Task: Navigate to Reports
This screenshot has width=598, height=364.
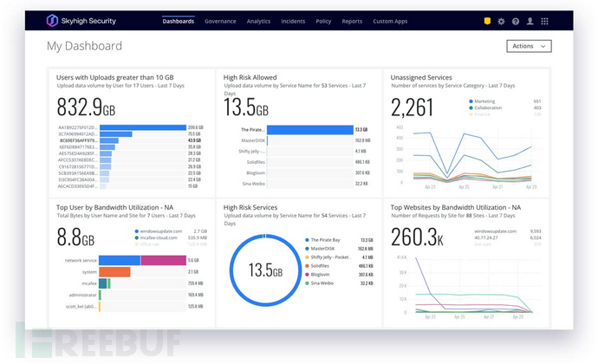Action: tap(352, 21)
